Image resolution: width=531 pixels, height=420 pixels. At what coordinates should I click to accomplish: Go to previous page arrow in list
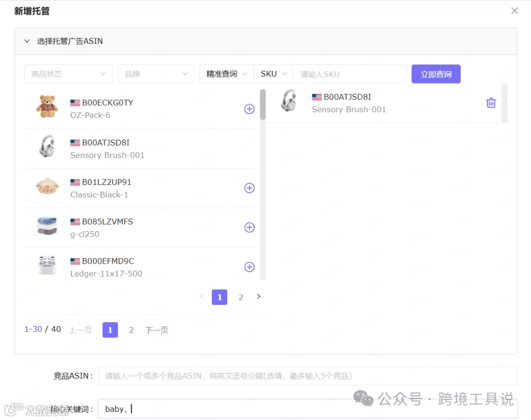pyautogui.click(x=202, y=297)
